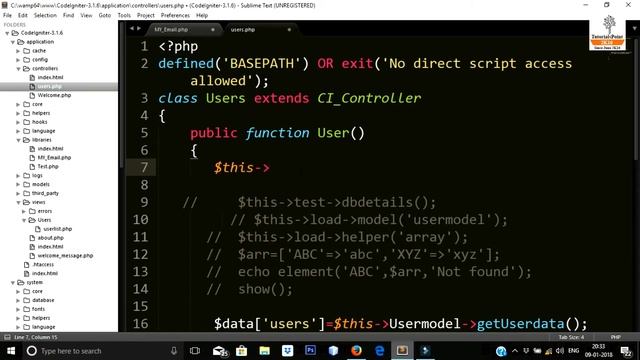Screen dimensions: 640x360
Task: Open the Preferences menu
Action: pos(175,16)
